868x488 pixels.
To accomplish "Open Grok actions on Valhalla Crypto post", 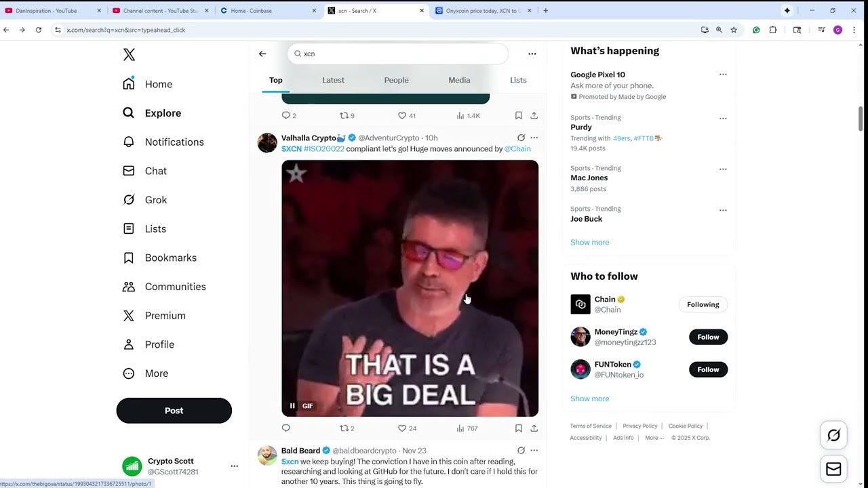I will [521, 138].
